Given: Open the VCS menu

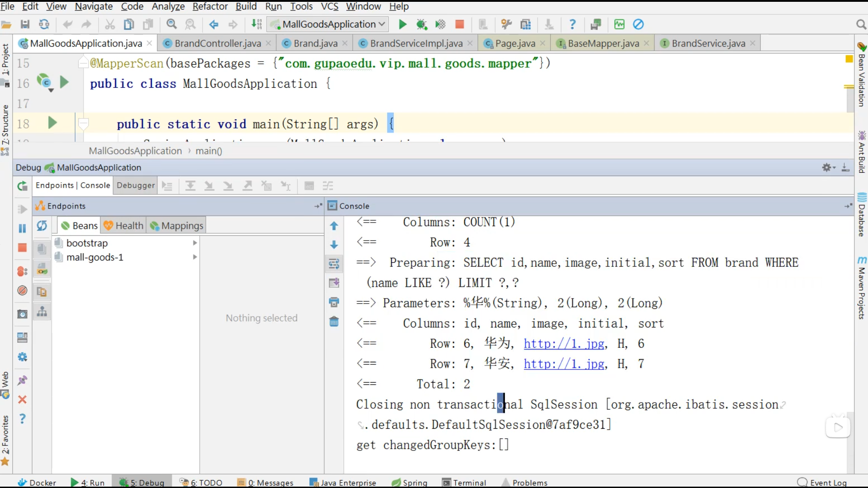Looking at the screenshot, I should click(x=330, y=6).
